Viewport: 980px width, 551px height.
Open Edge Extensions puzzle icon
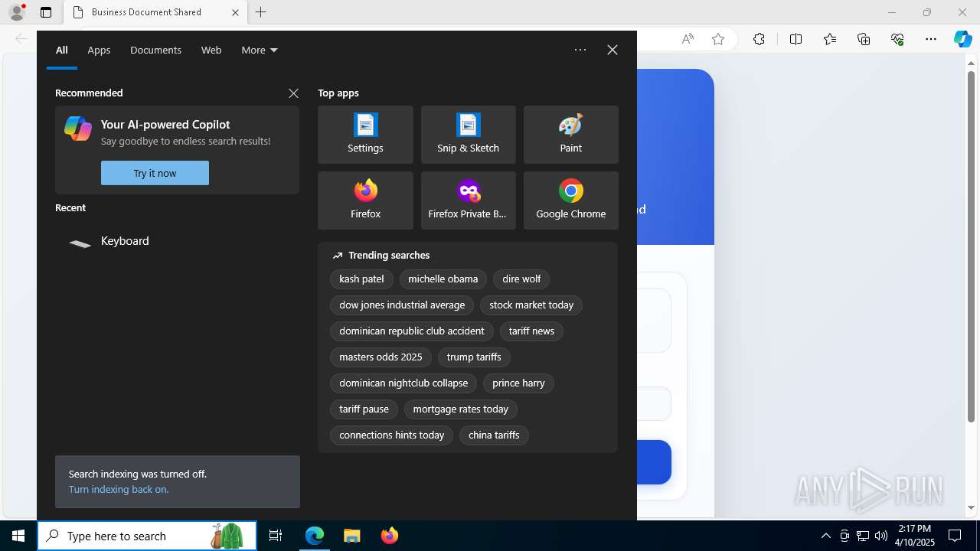click(x=759, y=39)
